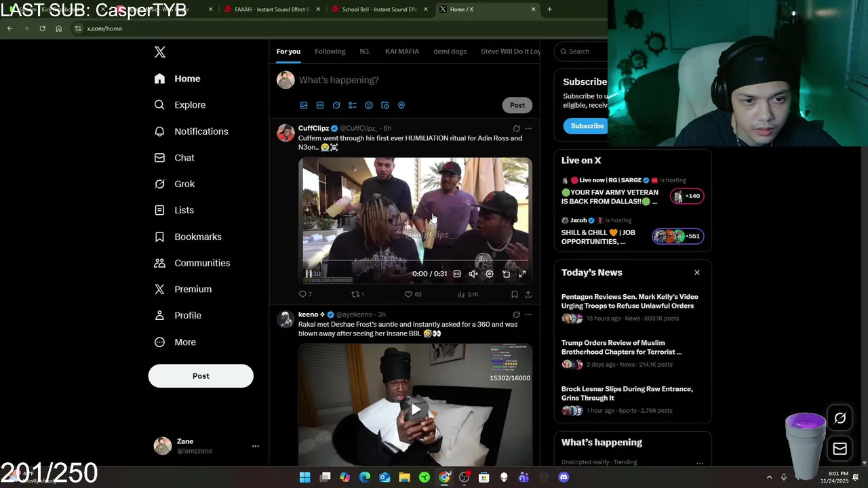Image resolution: width=868 pixels, height=488 pixels.
Task: Open Lists in the sidebar
Action: tap(174, 210)
